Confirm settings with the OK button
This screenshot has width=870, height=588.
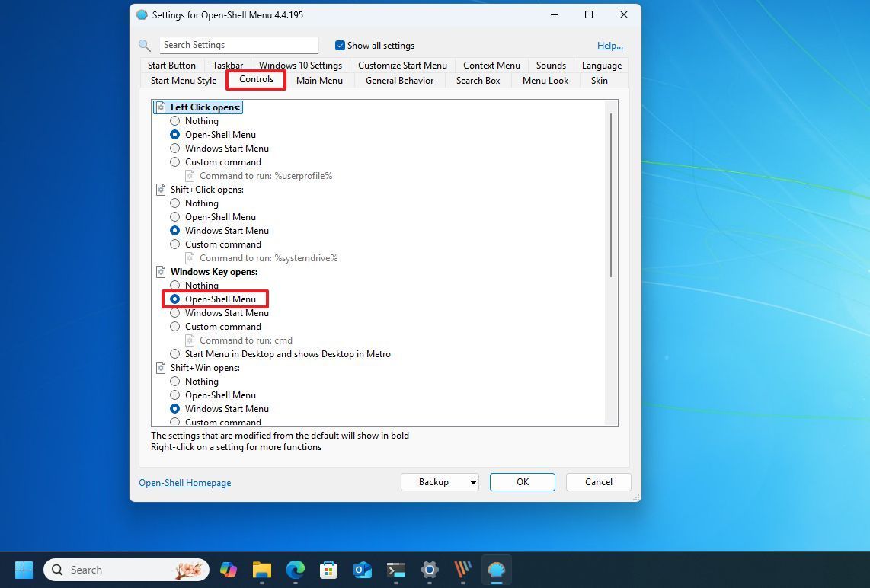pos(522,481)
